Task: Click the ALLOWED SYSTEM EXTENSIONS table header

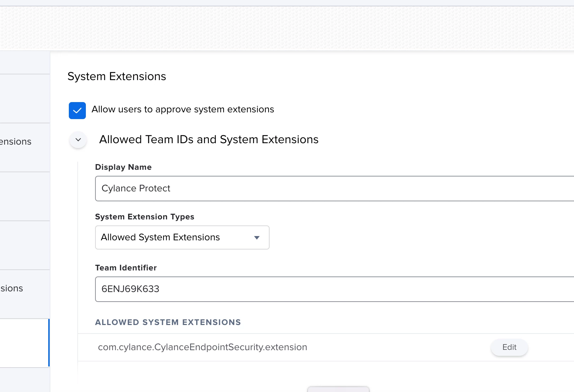Action: click(x=168, y=323)
